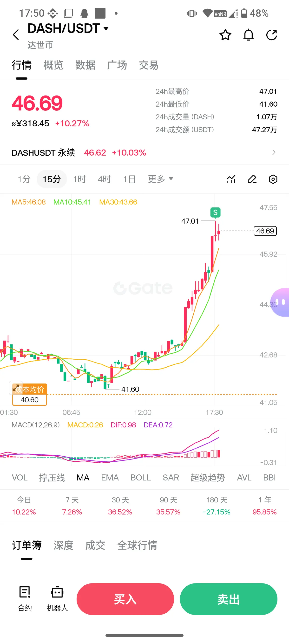
Task: Select the 15分 timeframe
Action: click(x=52, y=179)
